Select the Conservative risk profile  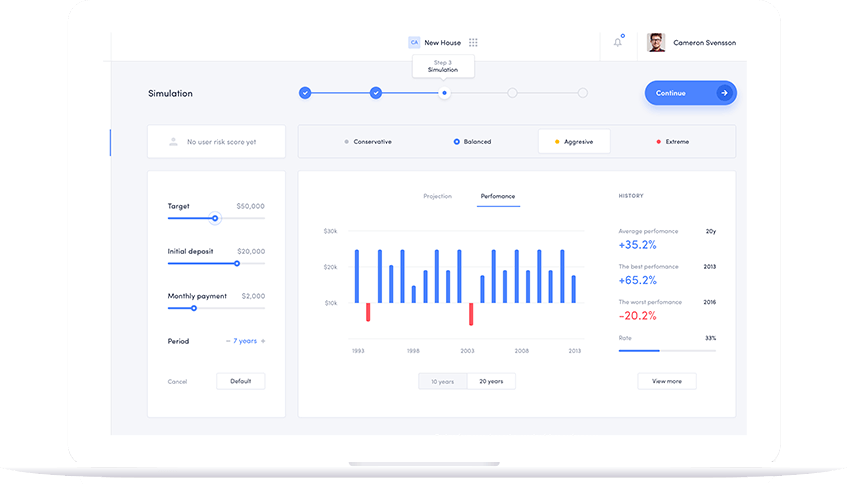(367, 142)
